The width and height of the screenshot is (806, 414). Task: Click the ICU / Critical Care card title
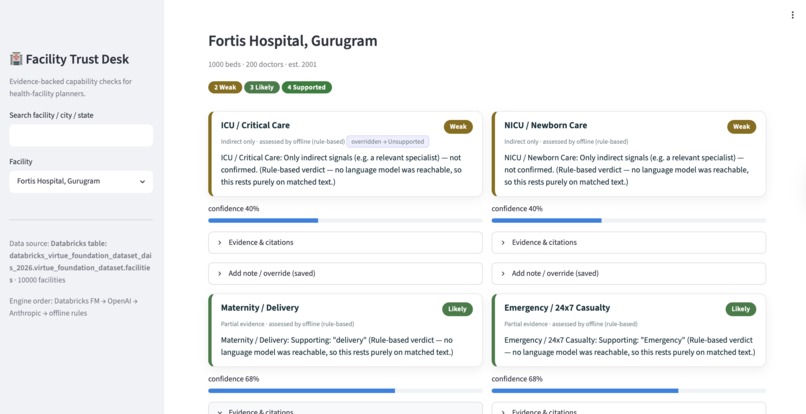point(255,125)
